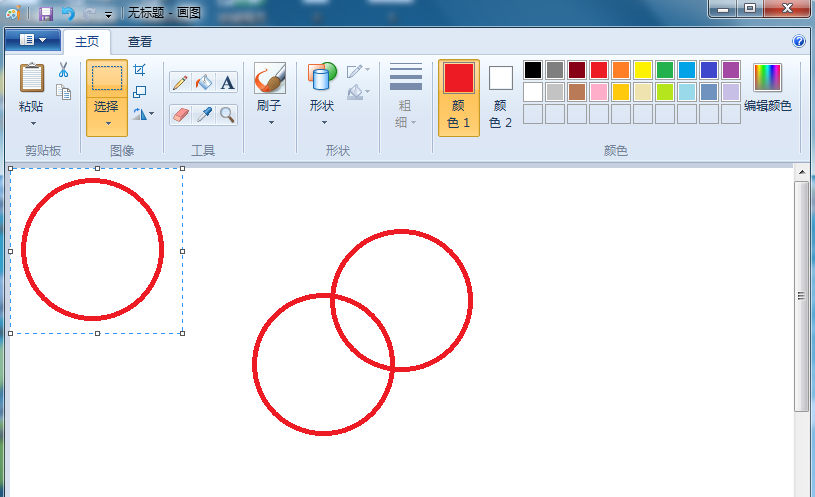Expand the Select dropdown arrow

tap(108, 124)
